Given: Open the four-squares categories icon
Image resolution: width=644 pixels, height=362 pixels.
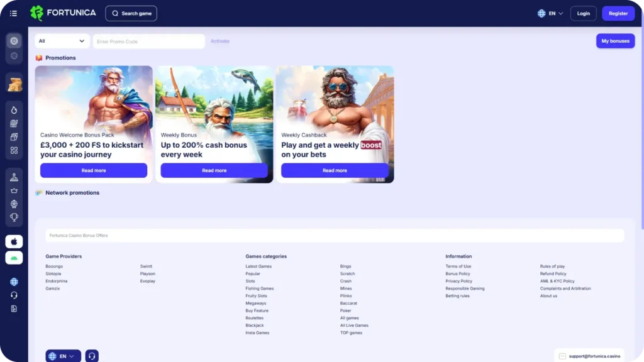Looking at the screenshot, I should 14,151.
